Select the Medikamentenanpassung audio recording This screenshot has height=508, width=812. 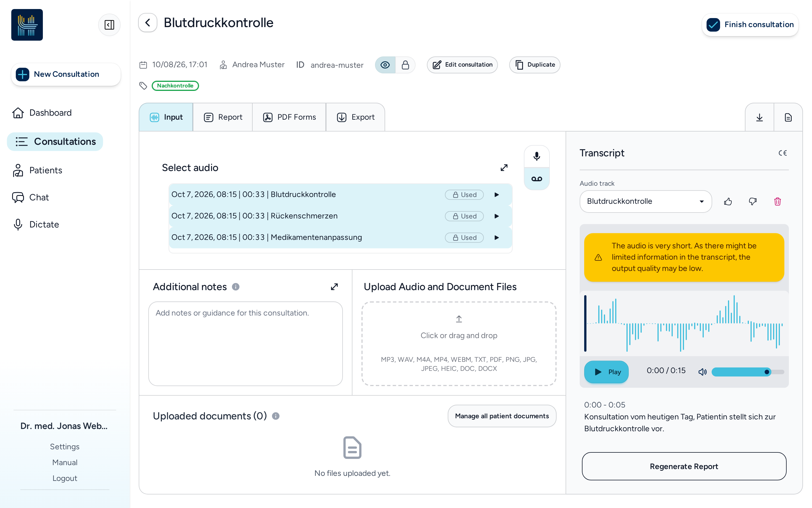click(x=340, y=238)
